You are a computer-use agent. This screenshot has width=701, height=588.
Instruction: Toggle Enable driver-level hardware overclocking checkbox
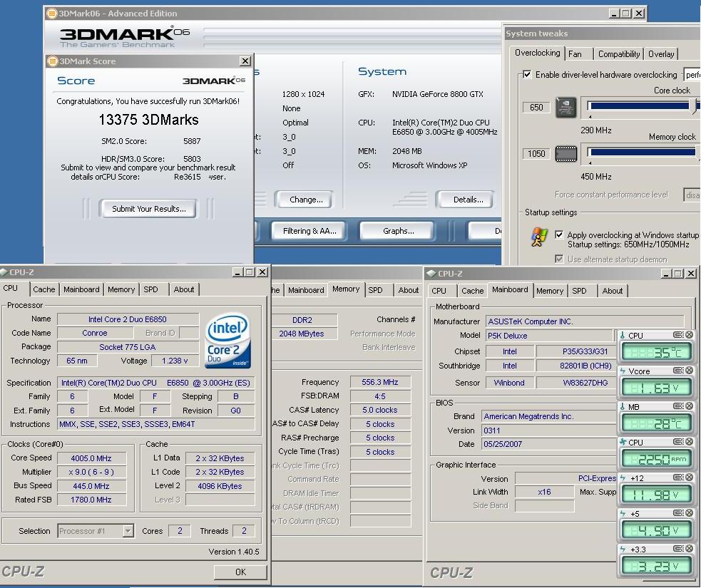click(x=527, y=75)
